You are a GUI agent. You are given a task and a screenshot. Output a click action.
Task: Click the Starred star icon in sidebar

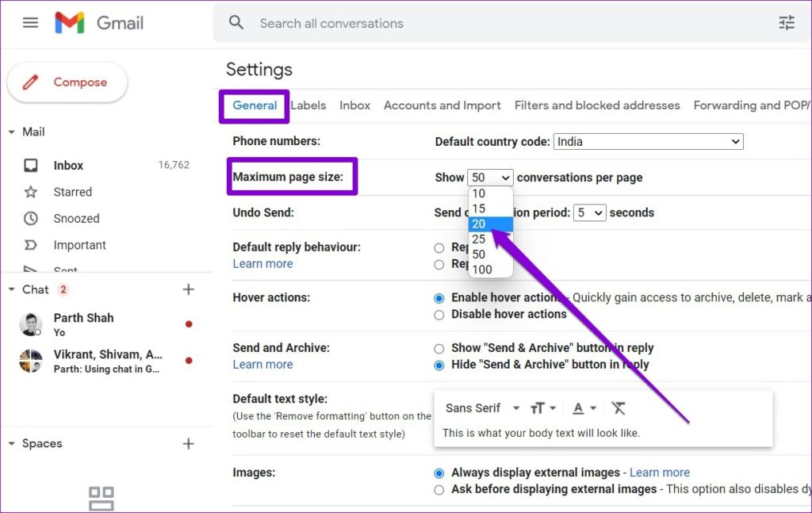29,192
